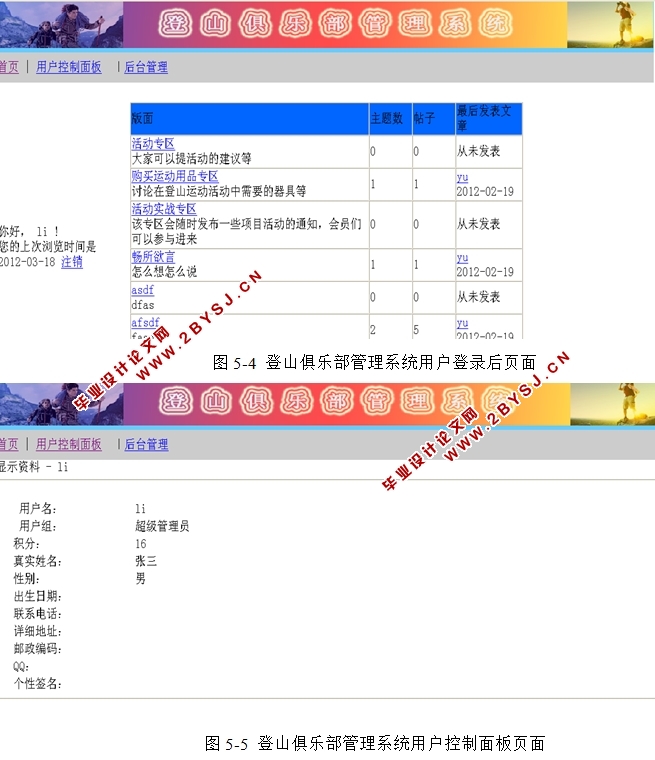Click figure caption 图 5-5 登山俱乐部管理系统用户控制面板页面

[x=375, y=743]
